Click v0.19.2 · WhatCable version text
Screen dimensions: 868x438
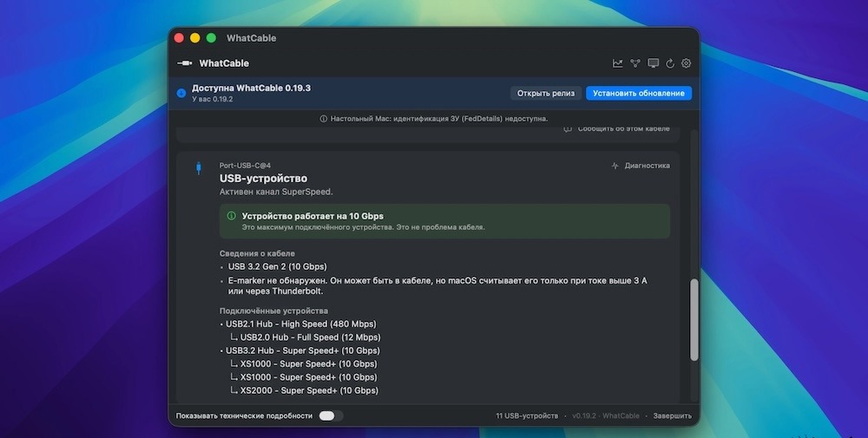click(x=606, y=415)
